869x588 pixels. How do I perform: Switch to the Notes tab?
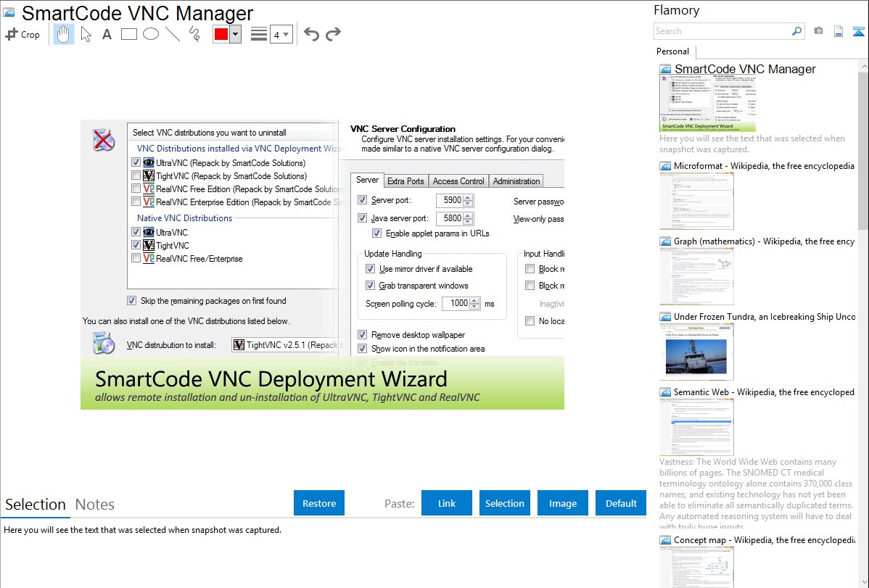click(x=95, y=505)
